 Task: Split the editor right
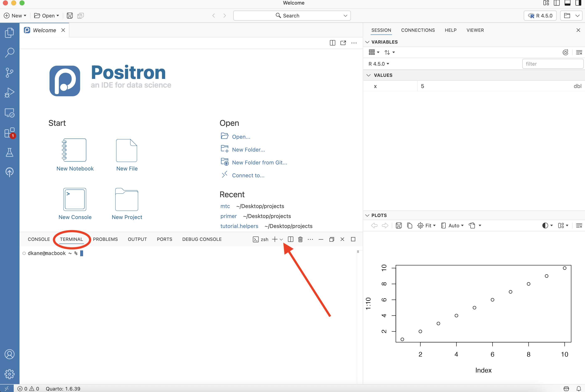pyautogui.click(x=332, y=43)
